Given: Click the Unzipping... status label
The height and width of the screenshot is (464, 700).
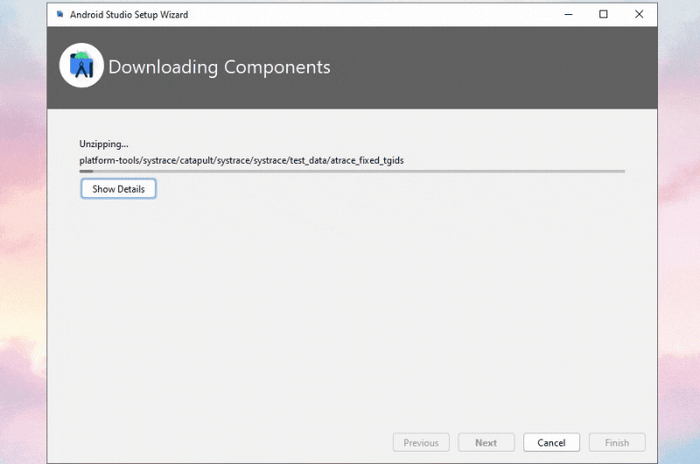Looking at the screenshot, I should pos(104,144).
